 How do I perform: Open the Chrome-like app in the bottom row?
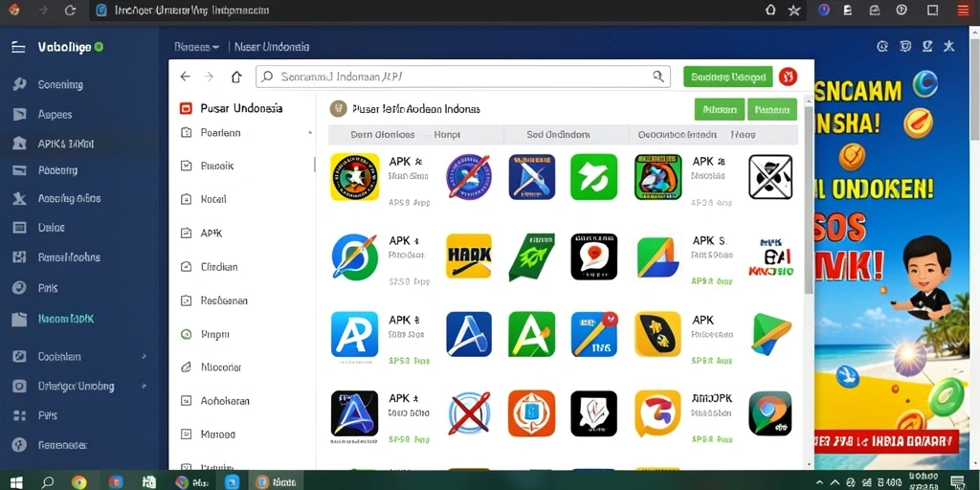click(770, 413)
